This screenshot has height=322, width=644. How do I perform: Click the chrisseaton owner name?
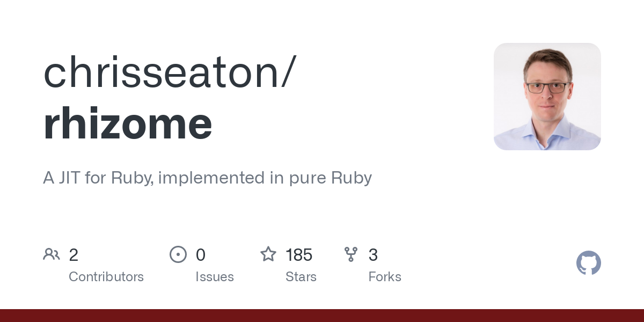point(161,72)
